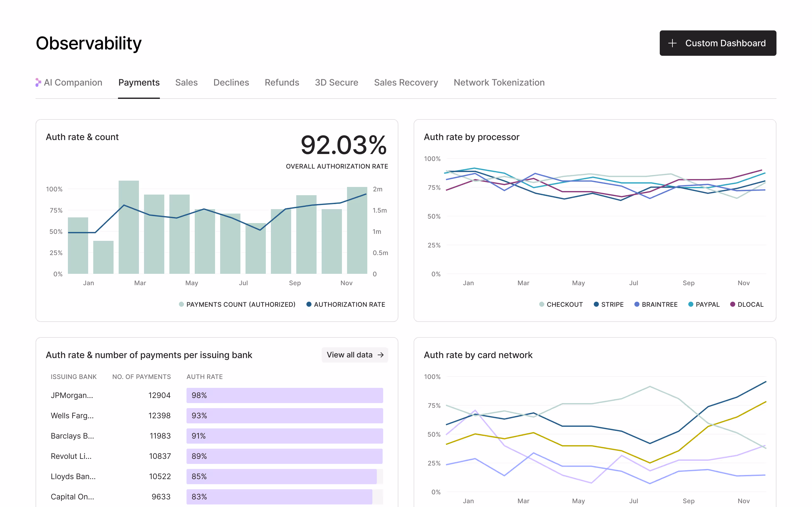Click the AI Companion sparkle icon
The image size is (812, 507).
tap(38, 82)
